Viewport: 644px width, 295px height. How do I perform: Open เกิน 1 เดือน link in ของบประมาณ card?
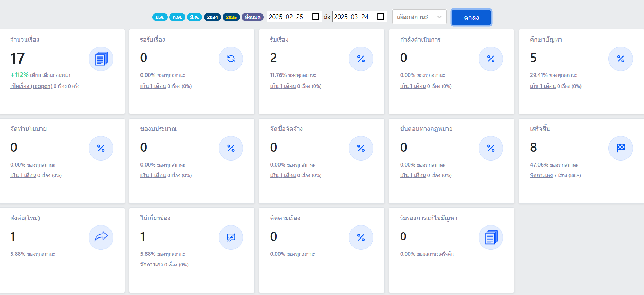point(153,175)
